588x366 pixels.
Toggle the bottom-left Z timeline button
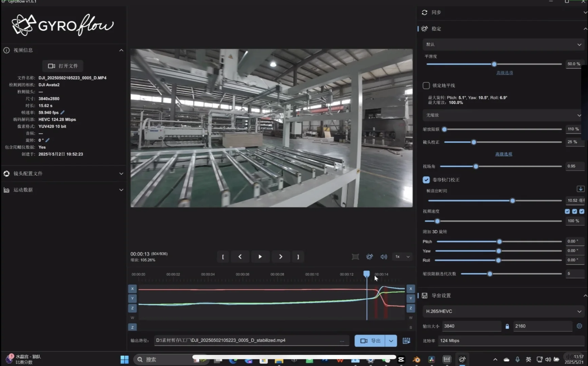132,327
